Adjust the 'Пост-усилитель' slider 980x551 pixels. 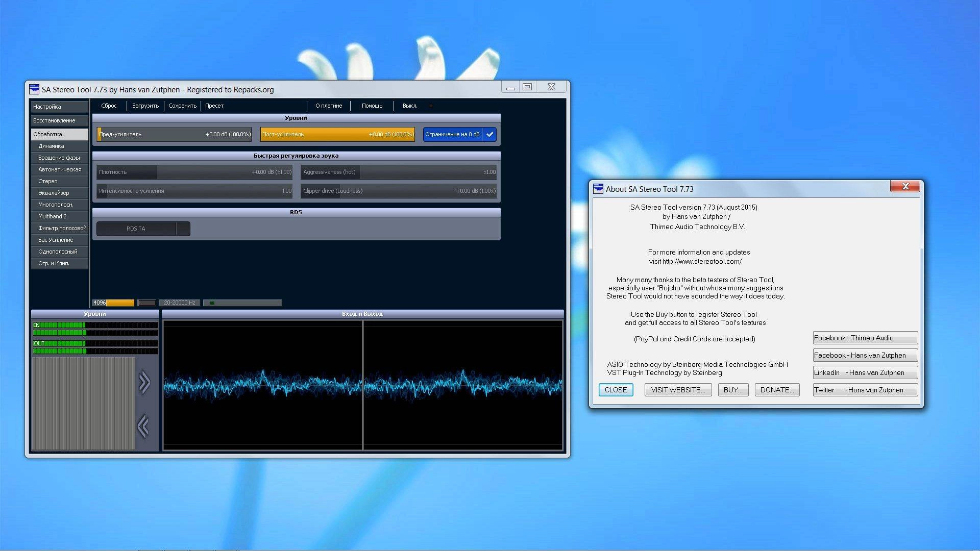tap(337, 134)
